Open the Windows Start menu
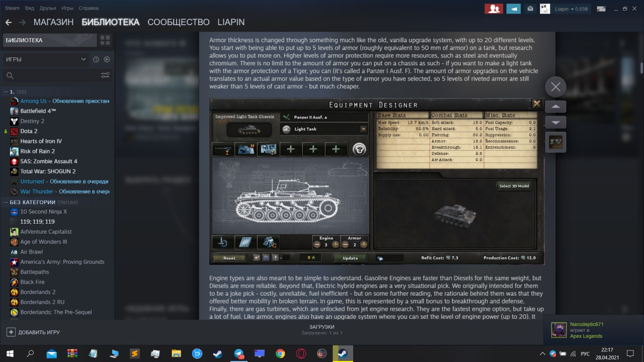Screen dimensions: 644x362 click(10, 353)
